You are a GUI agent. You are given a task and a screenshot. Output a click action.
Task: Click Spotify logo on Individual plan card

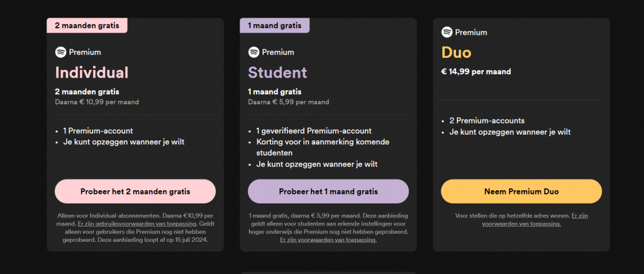[61, 52]
